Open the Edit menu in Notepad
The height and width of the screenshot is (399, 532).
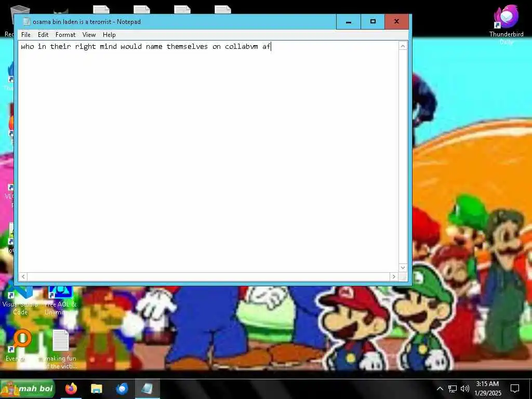[x=43, y=35]
